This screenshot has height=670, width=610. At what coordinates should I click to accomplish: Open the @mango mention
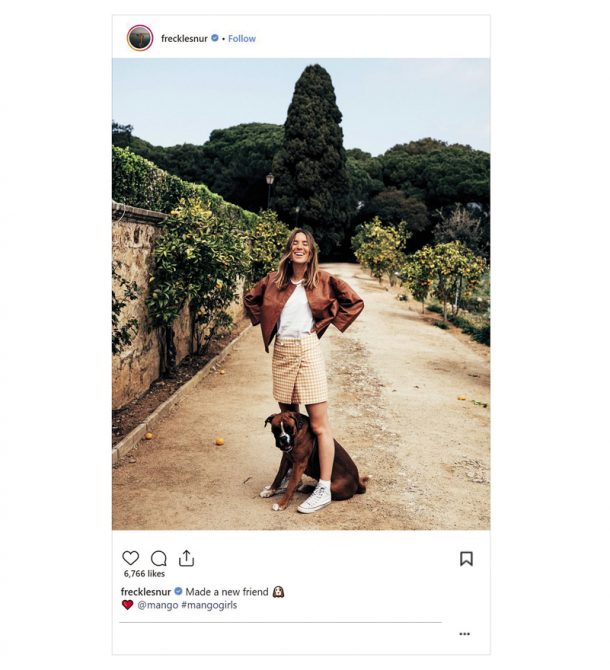[158, 605]
